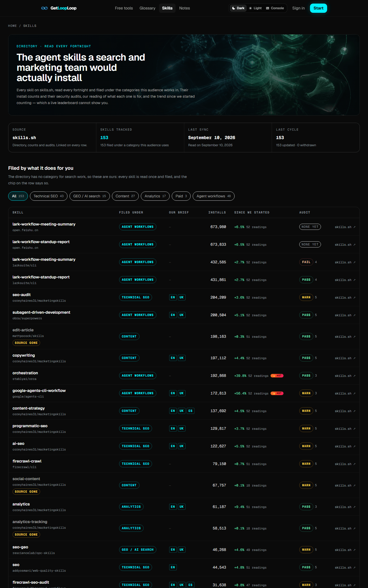Click the GetLoopLoop infinity logo icon
The height and width of the screenshot is (588, 368).
(44, 8)
